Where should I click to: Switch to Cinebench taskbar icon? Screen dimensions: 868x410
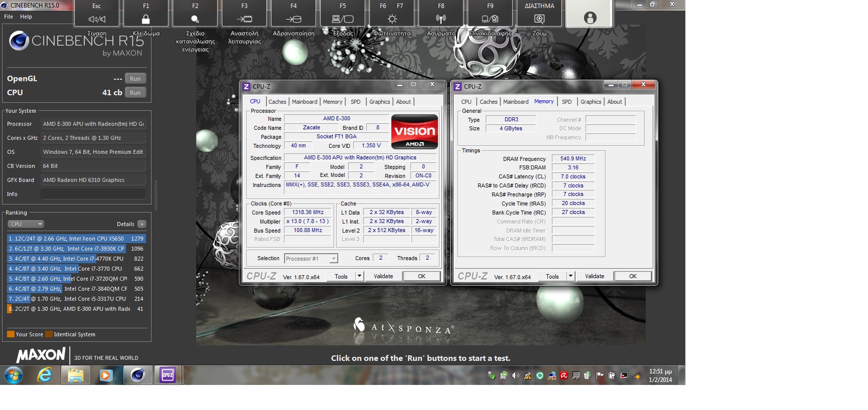click(x=138, y=375)
